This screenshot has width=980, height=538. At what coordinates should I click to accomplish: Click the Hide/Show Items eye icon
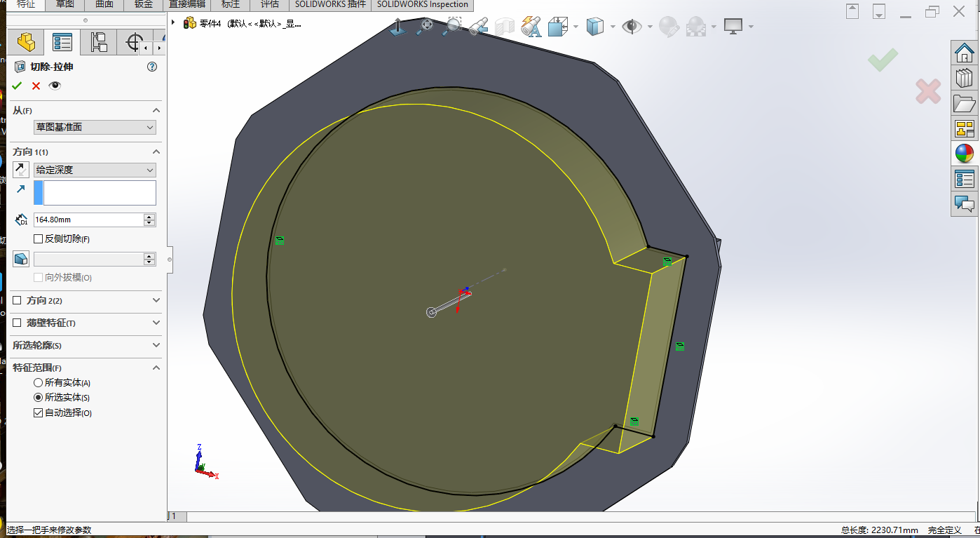click(632, 27)
